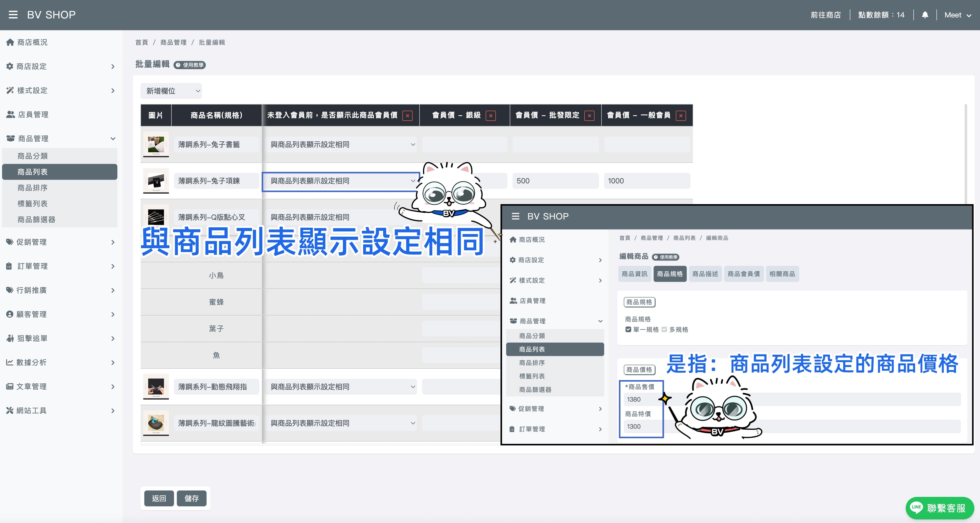The image size is (980, 523).
Task: Edit 一般會員 price field showing 1000
Action: (x=647, y=181)
